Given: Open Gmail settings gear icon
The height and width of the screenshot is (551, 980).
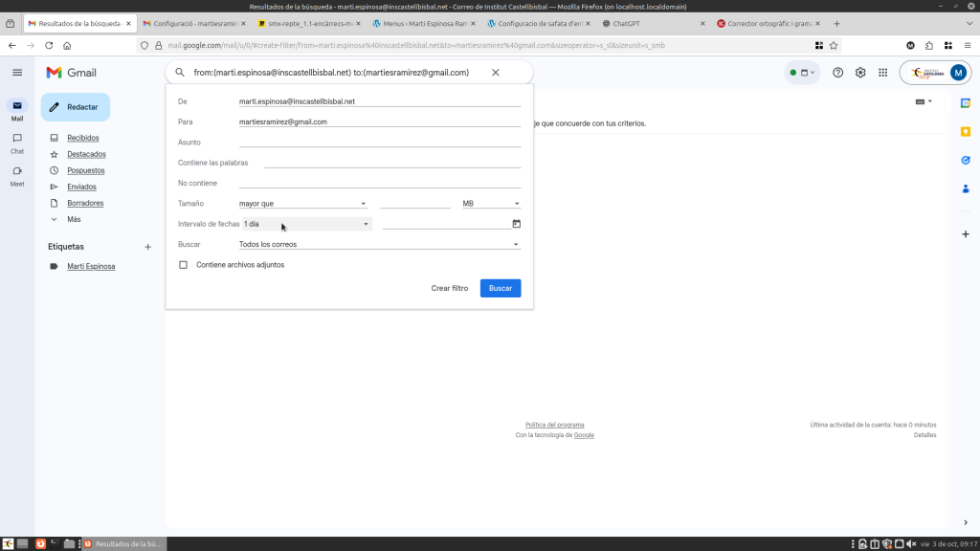Looking at the screenshot, I should 860,73.
